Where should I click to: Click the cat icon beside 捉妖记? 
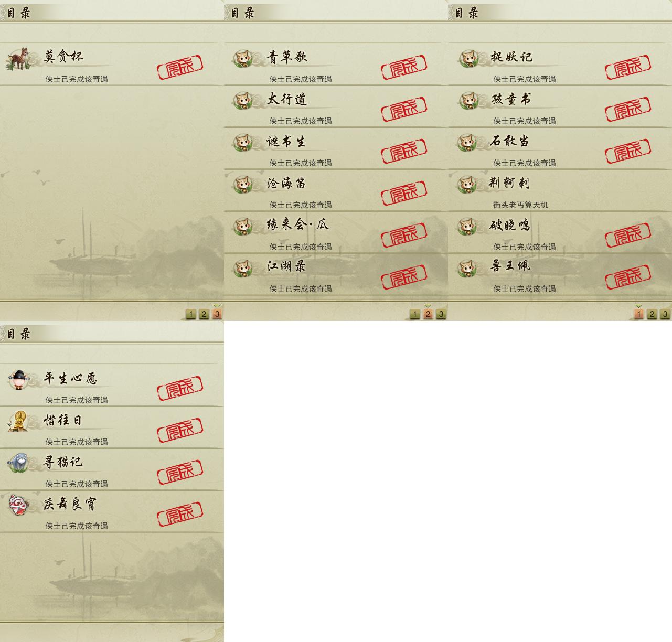click(467, 58)
